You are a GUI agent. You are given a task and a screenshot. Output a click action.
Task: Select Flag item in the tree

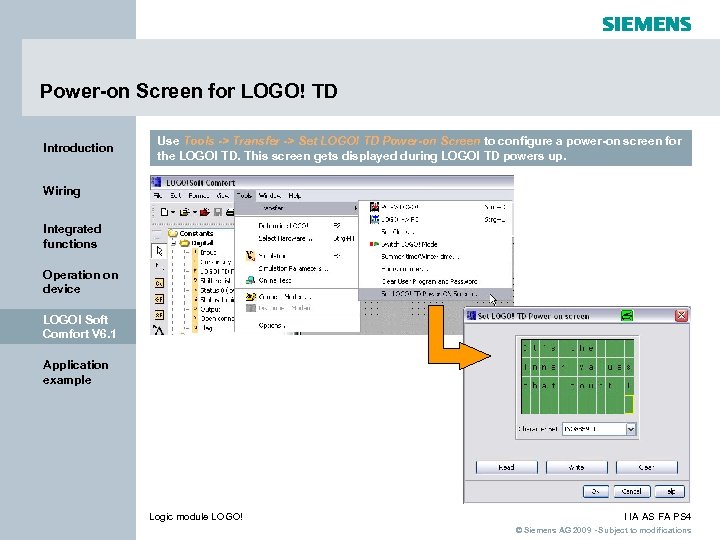click(x=206, y=328)
